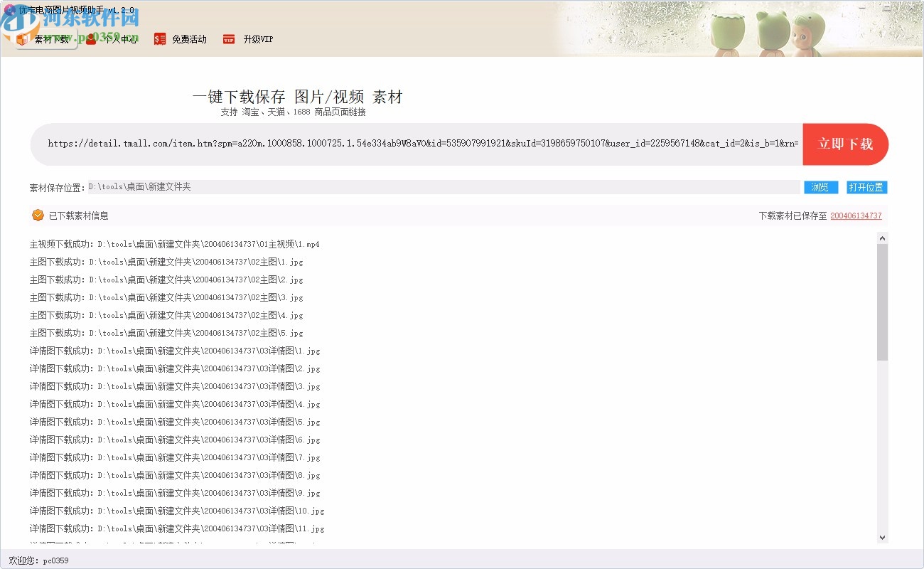Screen dimensions: 924x569
Task: Select the log line for 03详情图\7.jpg
Action: pyautogui.click(x=175, y=457)
